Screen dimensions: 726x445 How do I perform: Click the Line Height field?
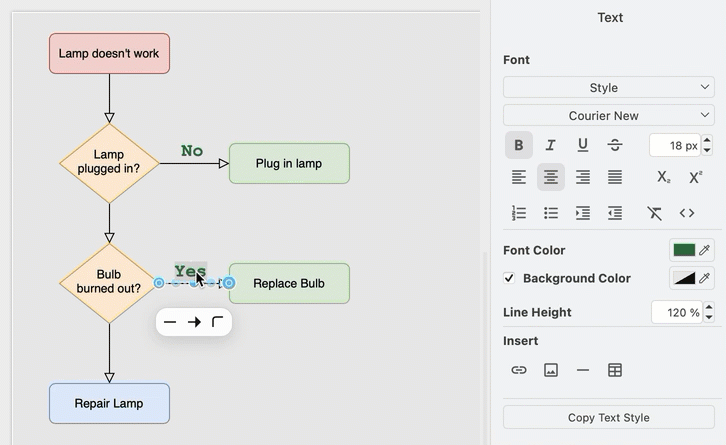(x=677, y=312)
